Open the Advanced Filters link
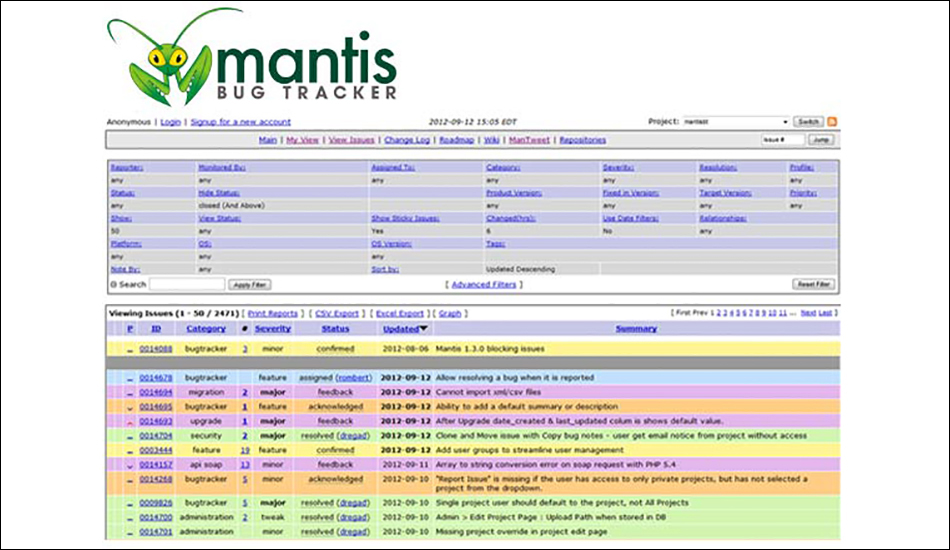The image size is (950, 550). coord(484,285)
